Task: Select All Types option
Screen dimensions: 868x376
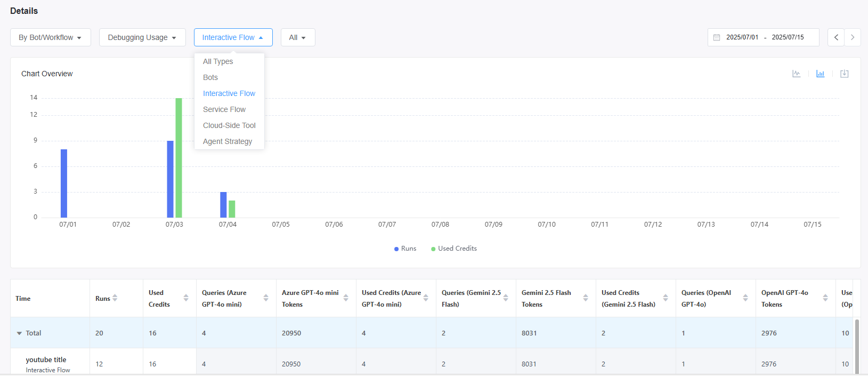Action: pos(229,61)
